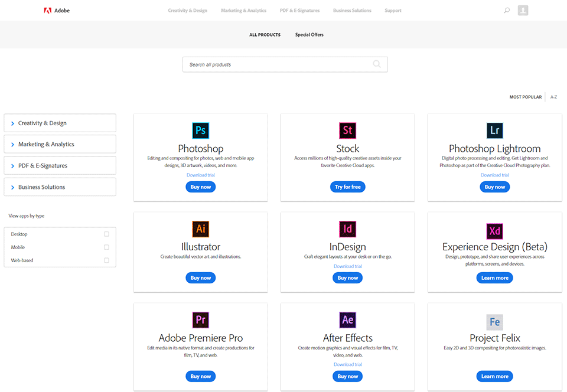This screenshot has width=567, height=392.
Task: Click Buy now under Adobe Premiere Pro
Action: tap(201, 376)
